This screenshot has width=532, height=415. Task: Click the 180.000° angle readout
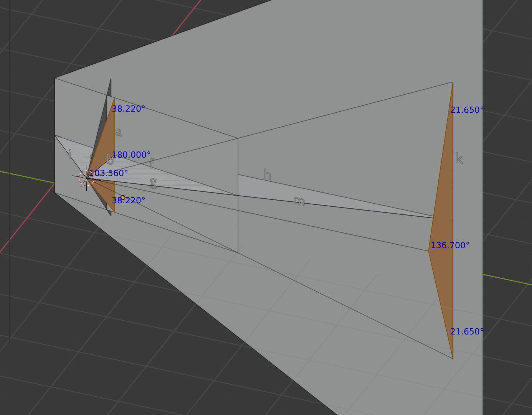pos(131,155)
